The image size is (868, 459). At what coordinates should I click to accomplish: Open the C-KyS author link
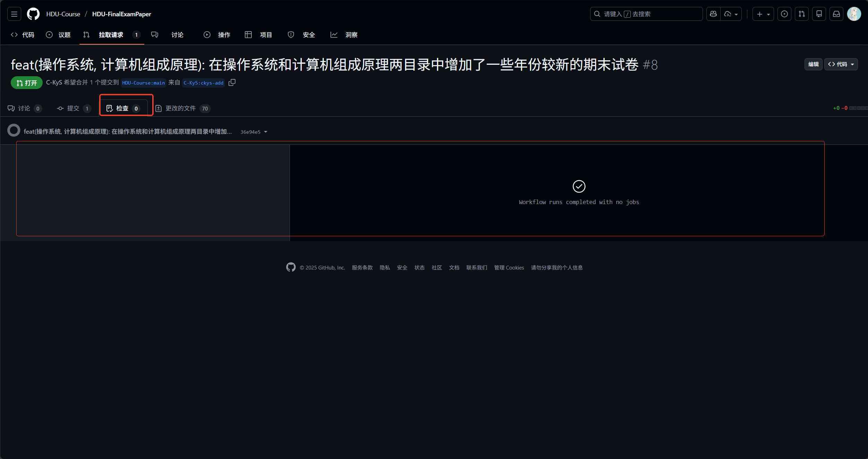(x=54, y=82)
